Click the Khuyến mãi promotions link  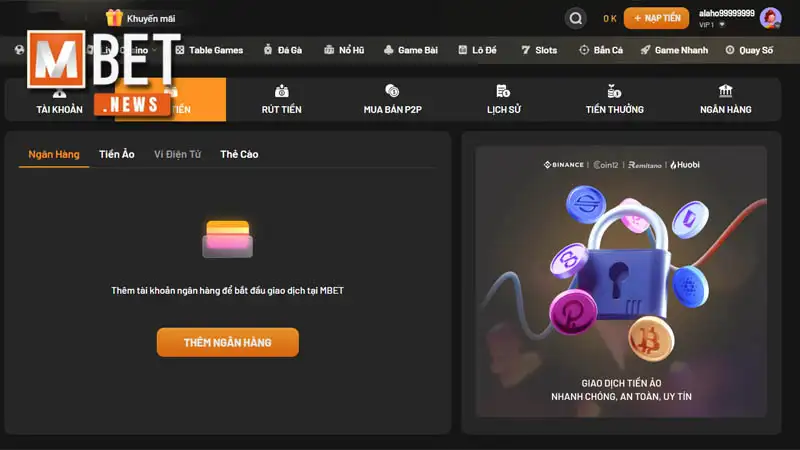click(151, 19)
